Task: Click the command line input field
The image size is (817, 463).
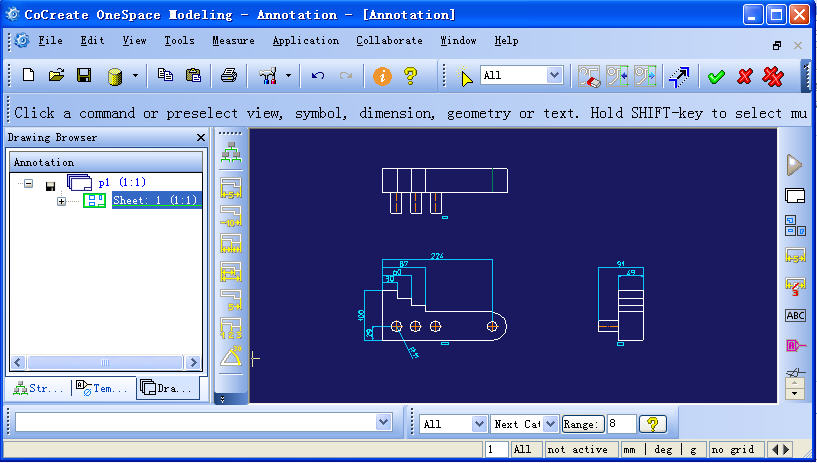Action: (196, 422)
